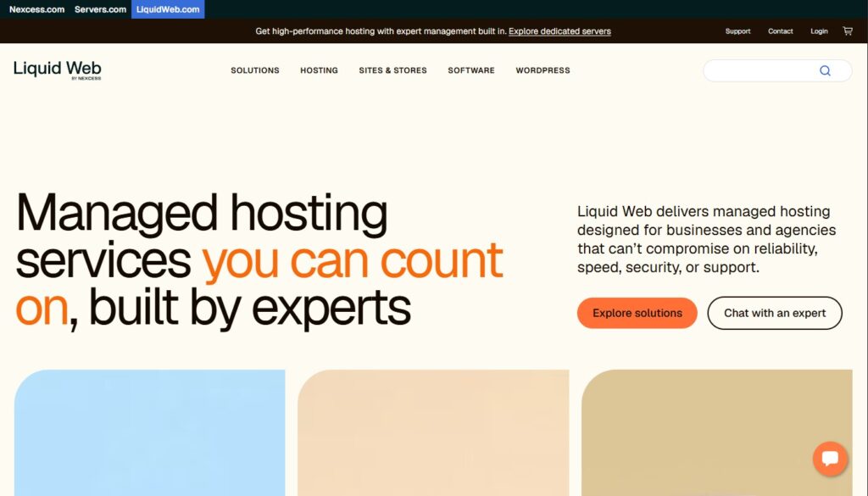
Task: Click the search magnifier icon
Action: (x=825, y=71)
